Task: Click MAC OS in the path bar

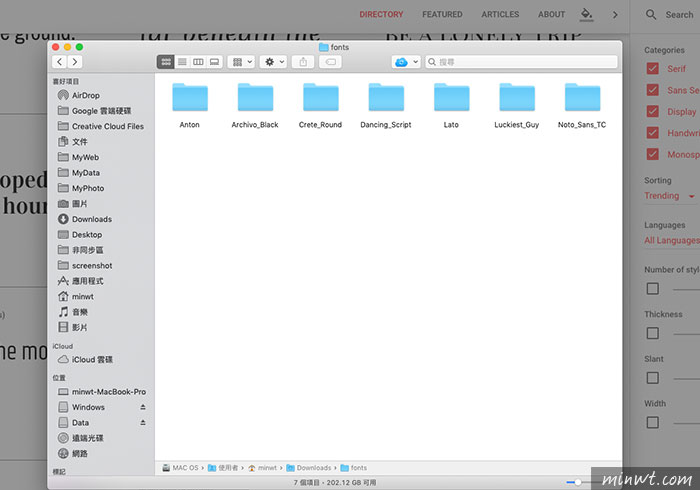Action: (x=180, y=468)
